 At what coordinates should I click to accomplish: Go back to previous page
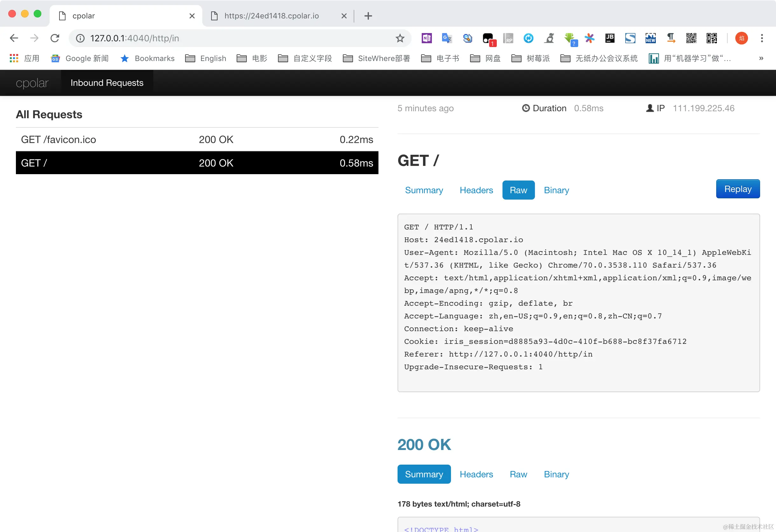pos(14,38)
